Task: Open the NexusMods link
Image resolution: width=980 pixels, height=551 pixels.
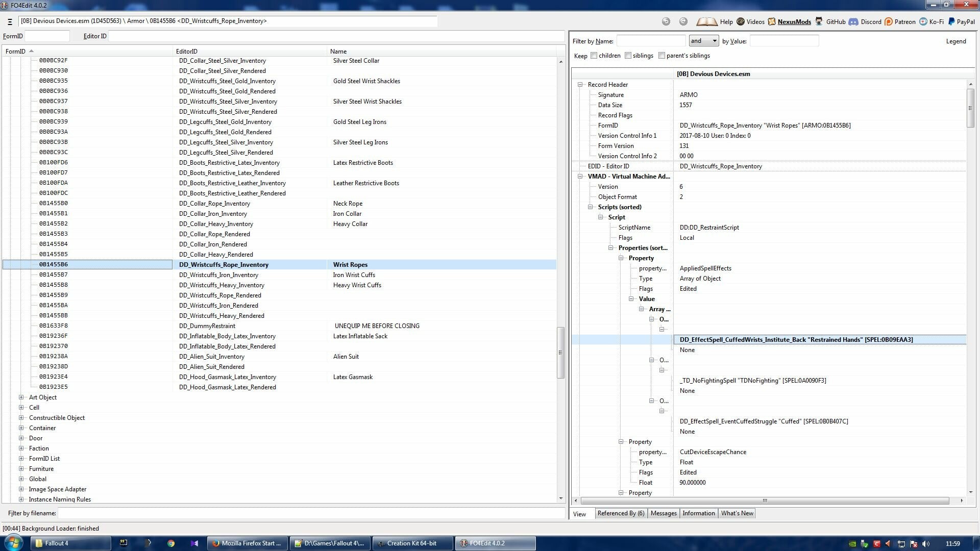Action: [x=790, y=21]
